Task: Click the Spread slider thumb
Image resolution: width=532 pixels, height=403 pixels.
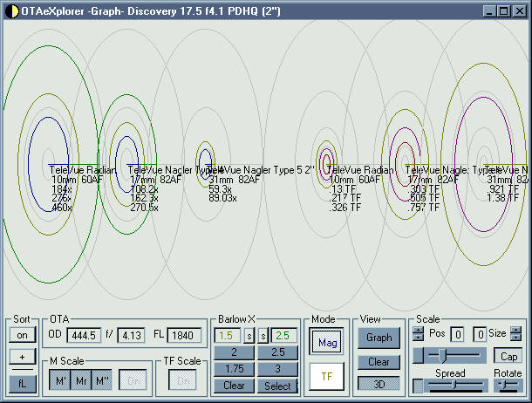Action: click(x=454, y=385)
